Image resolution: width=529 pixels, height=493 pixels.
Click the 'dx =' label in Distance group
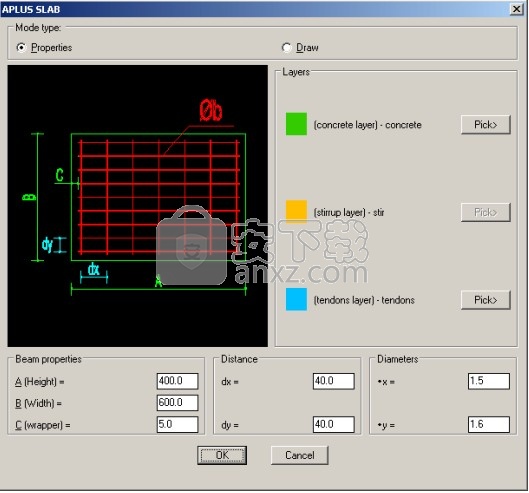[x=230, y=382]
